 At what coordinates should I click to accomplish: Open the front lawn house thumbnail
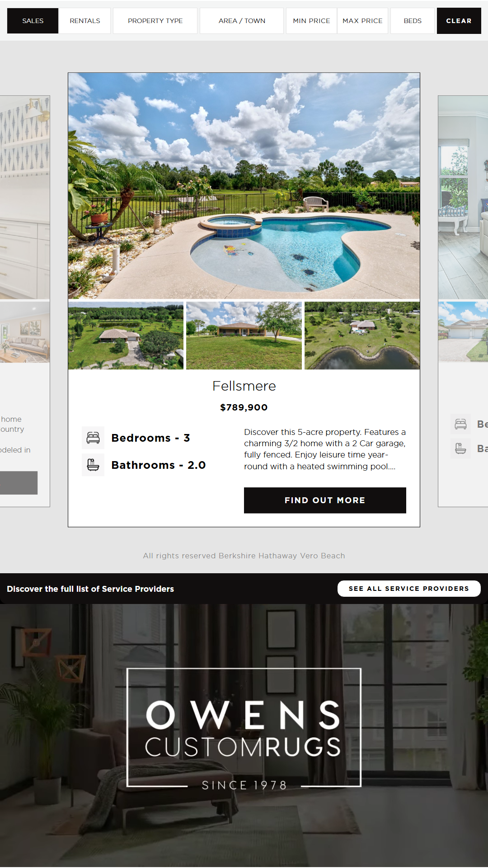(244, 335)
